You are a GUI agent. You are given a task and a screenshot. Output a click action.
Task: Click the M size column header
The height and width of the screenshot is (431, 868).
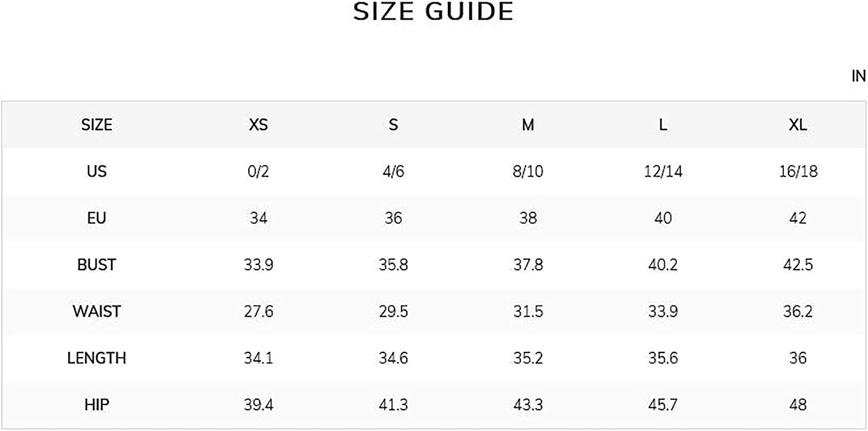point(528,125)
